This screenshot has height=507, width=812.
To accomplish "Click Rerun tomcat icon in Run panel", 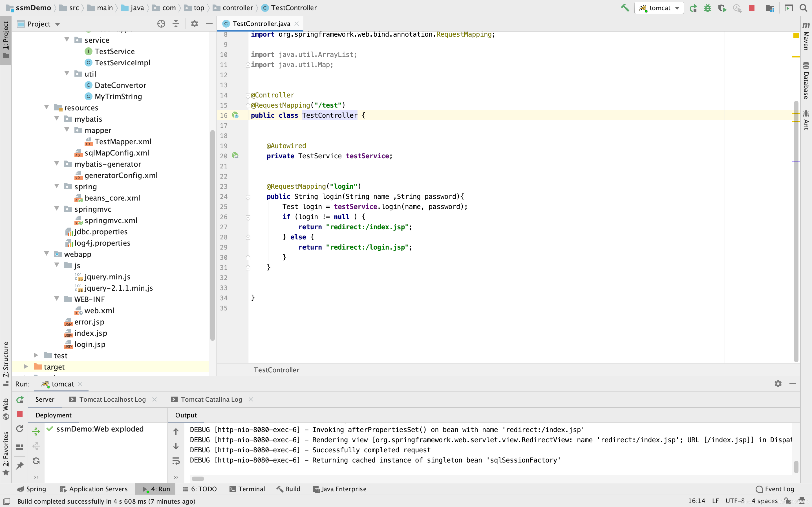I will point(20,399).
